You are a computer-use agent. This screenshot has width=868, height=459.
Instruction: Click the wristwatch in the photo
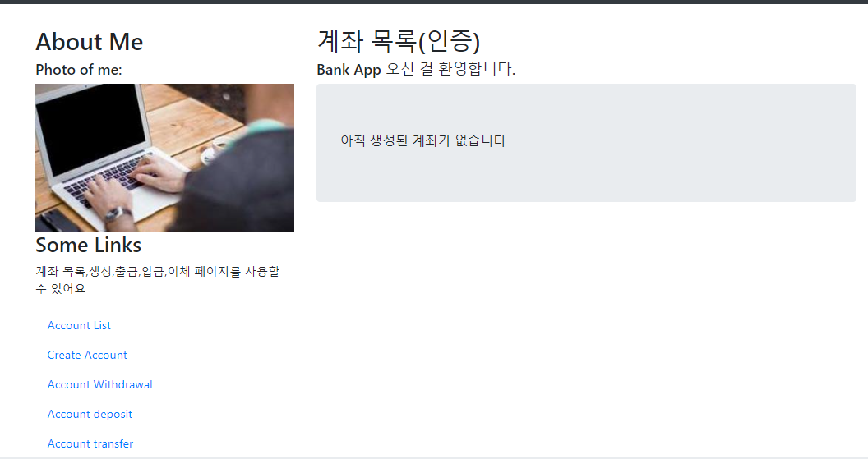point(118,214)
